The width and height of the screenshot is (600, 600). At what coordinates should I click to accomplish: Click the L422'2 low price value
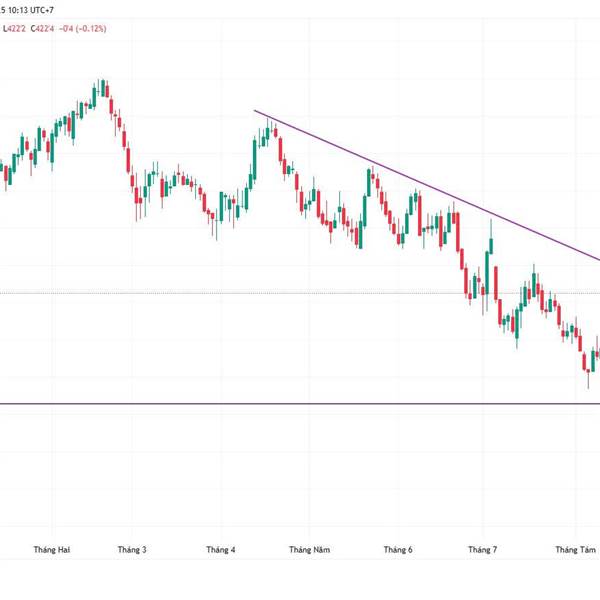15,29
